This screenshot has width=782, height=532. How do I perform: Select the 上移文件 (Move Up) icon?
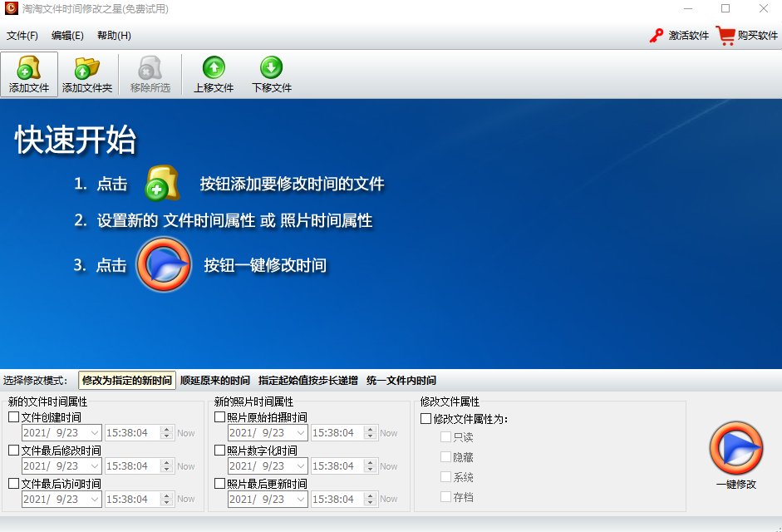(x=214, y=74)
